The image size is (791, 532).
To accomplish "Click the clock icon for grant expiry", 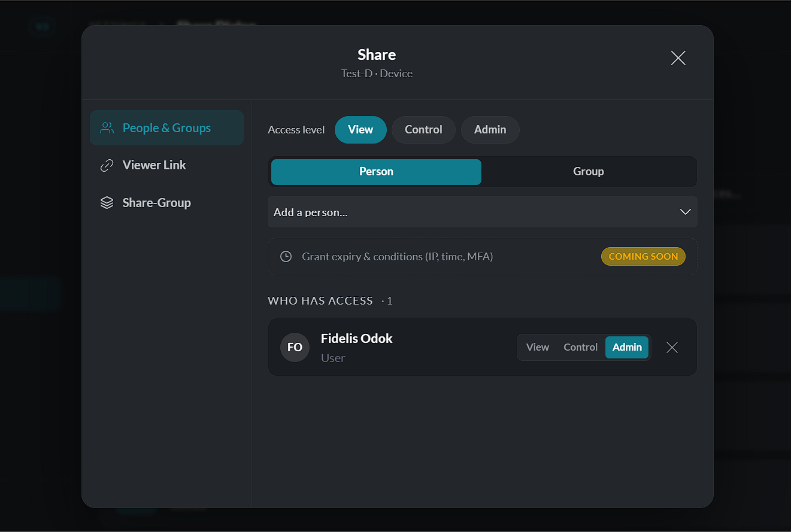I will point(286,257).
